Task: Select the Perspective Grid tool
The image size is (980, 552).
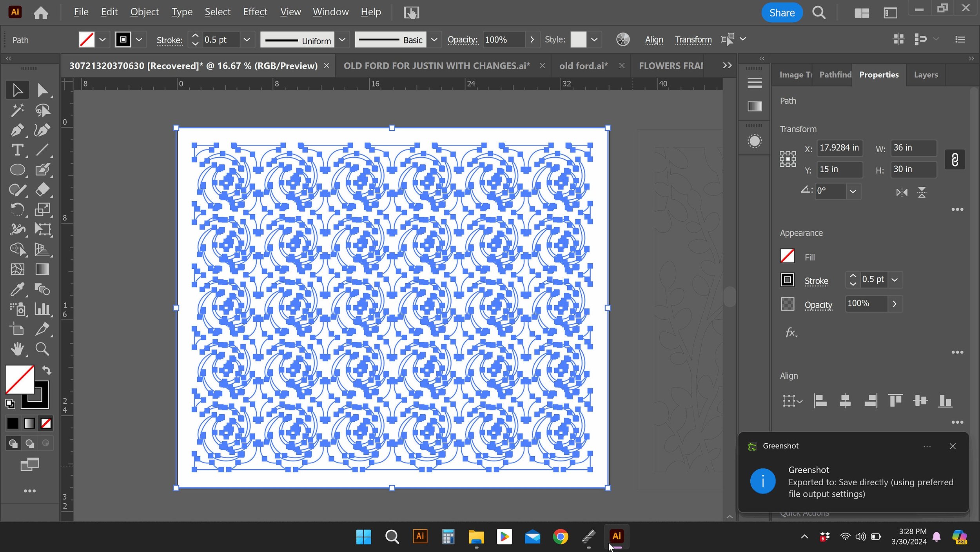Action: pos(42,250)
